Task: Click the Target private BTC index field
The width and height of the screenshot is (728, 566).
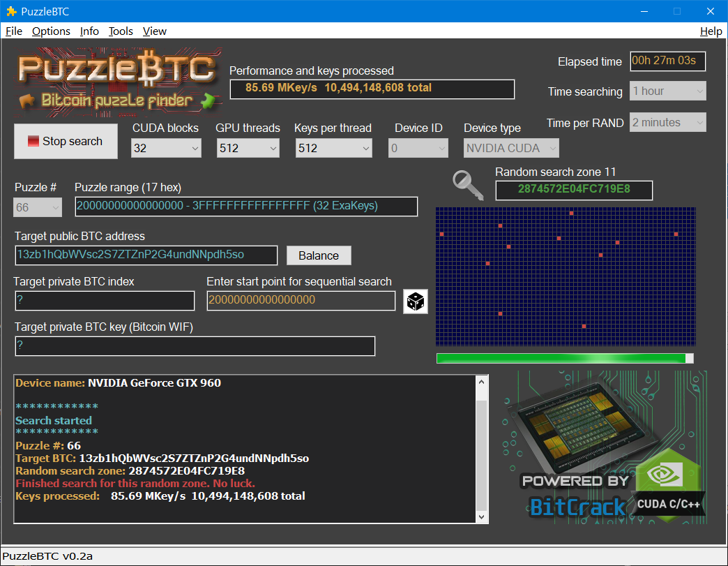Action: click(105, 301)
